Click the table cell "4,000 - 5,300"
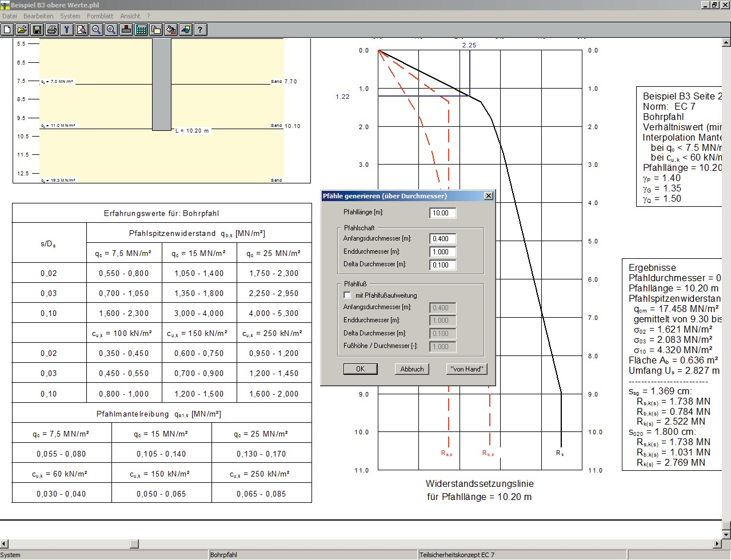Viewport: 731px width, 560px height. [x=274, y=313]
